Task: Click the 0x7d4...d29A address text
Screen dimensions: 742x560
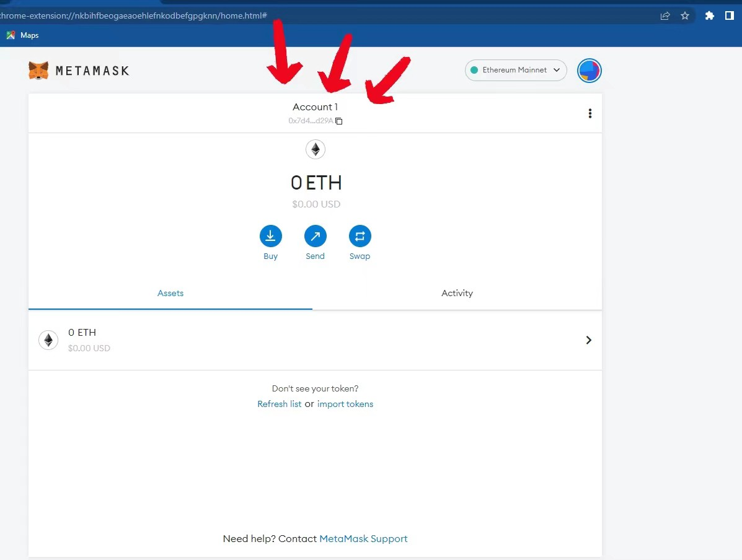Action: point(311,121)
